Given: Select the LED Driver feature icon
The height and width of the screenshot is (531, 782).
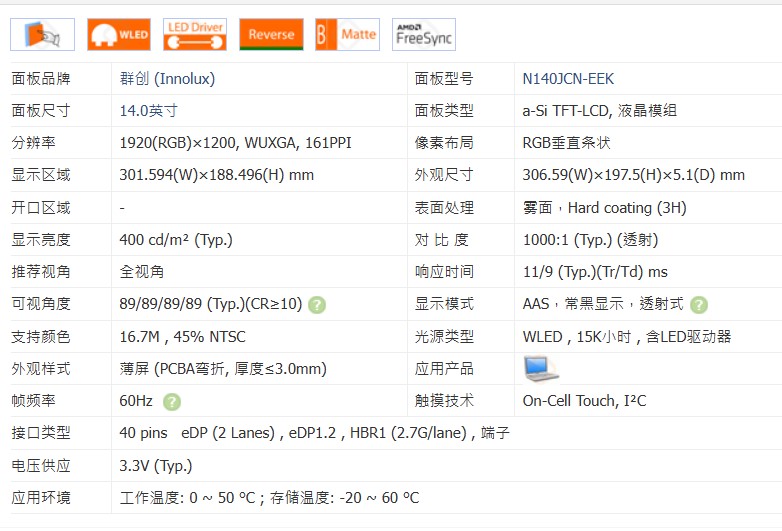Looking at the screenshot, I should (x=194, y=34).
